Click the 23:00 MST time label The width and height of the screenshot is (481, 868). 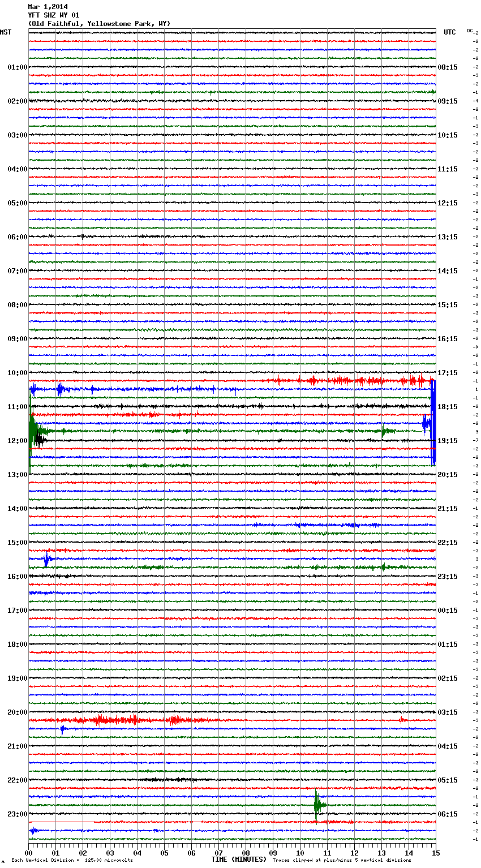pos(18,814)
